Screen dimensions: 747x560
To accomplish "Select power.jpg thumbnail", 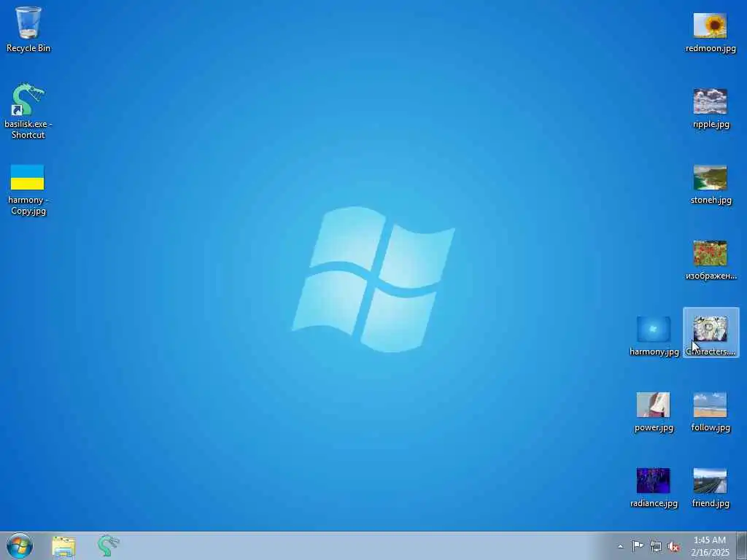I will (x=653, y=405).
